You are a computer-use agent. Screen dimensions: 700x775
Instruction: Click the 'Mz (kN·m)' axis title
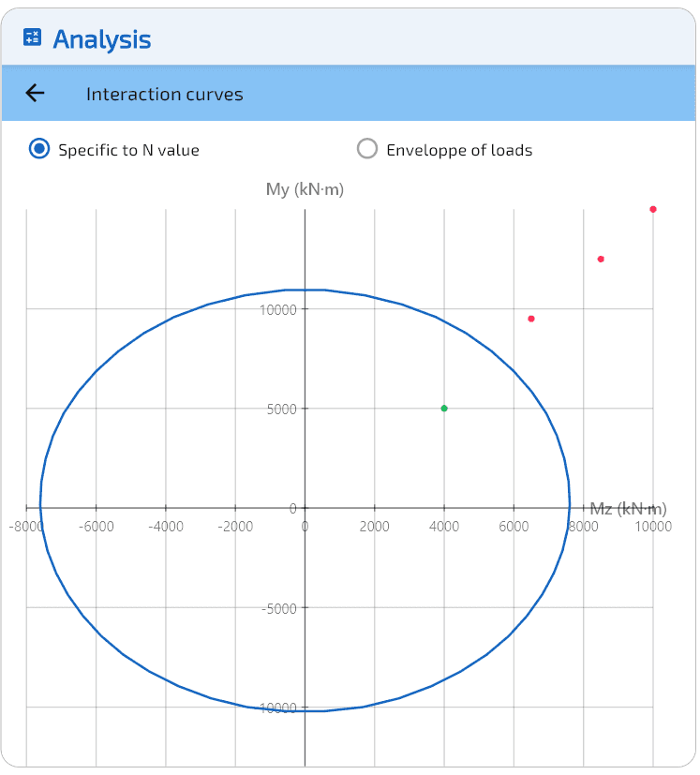(x=628, y=509)
